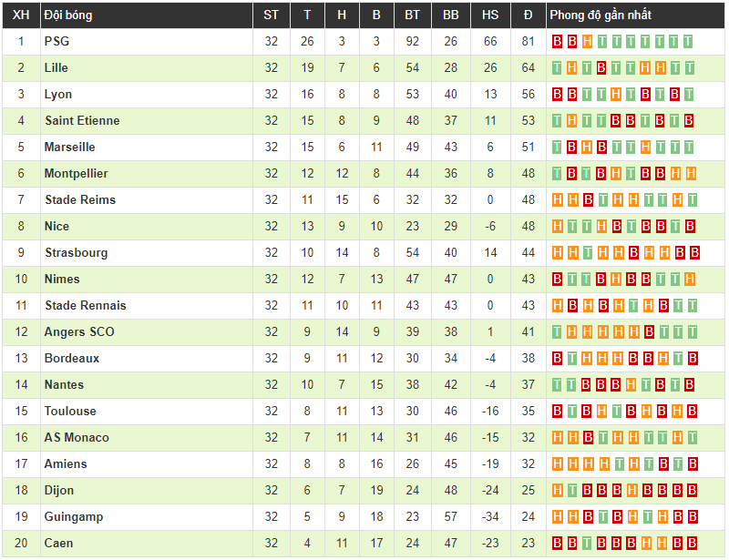Open the Stade Rennais team link
Screen dimensions: 729x560
(x=85, y=305)
